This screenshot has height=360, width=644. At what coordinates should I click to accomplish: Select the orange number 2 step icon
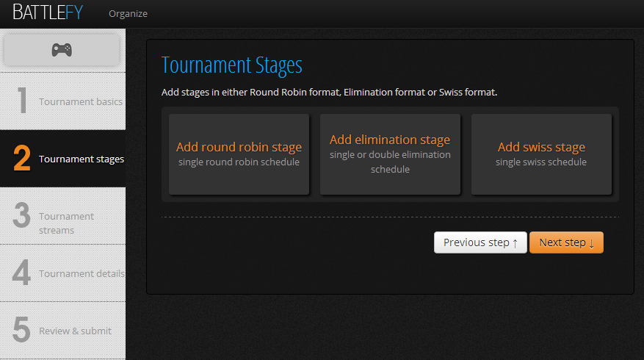coord(22,158)
